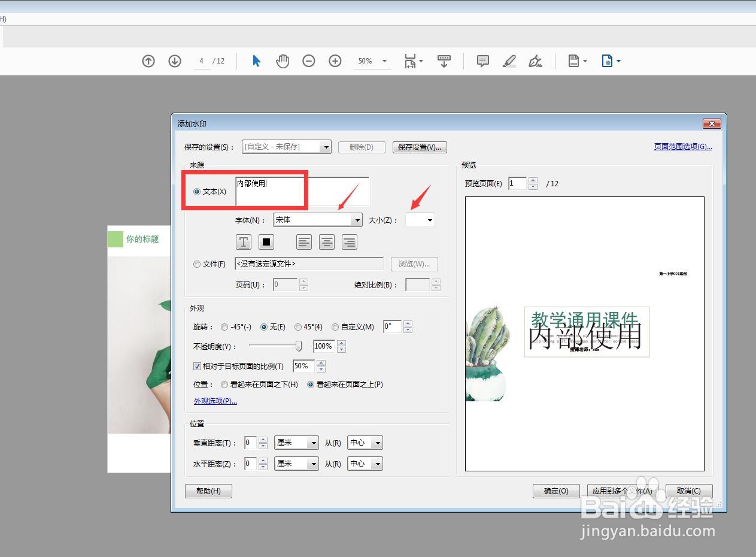The width and height of the screenshot is (756, 557).
Task: Open page range options link
Action: [x=683, y=147]
